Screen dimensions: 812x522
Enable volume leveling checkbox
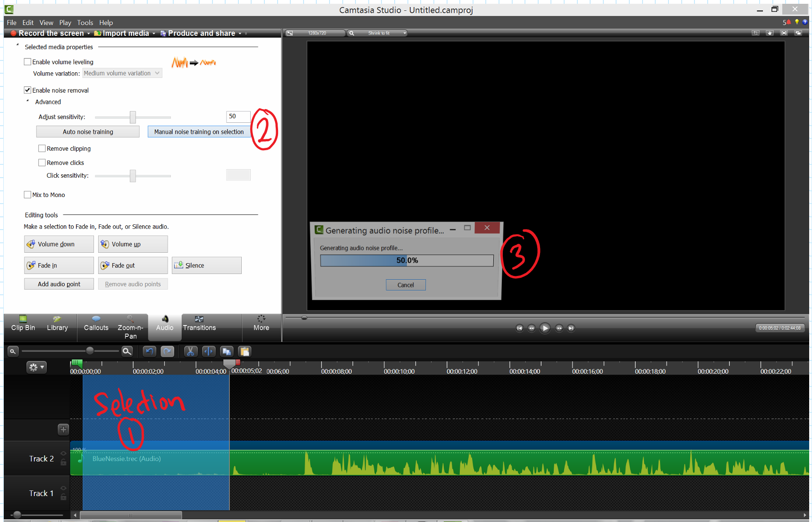[x=28, y=62]
